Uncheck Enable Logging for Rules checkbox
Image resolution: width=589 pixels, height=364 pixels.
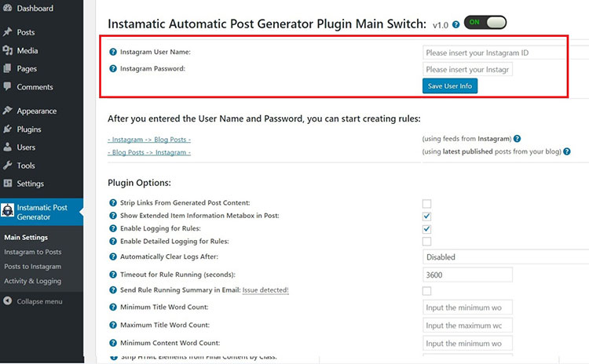coord(426,229)
